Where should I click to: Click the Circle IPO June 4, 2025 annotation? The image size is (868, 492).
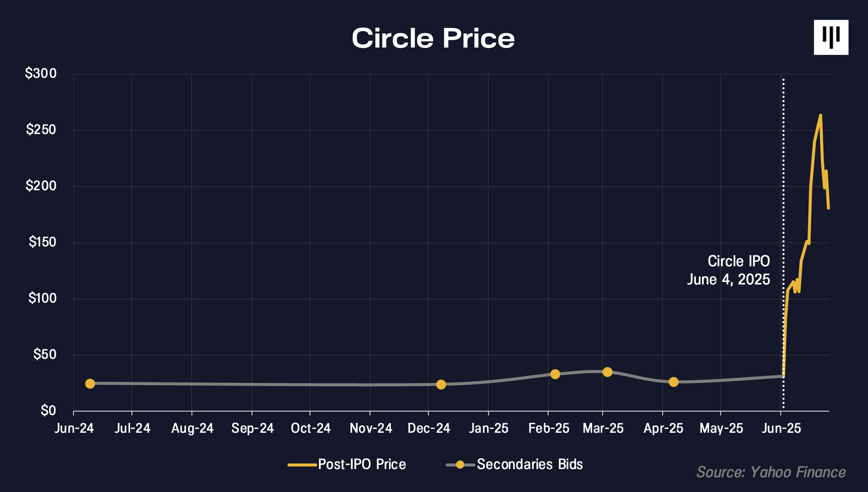click(x=729, y=270)
